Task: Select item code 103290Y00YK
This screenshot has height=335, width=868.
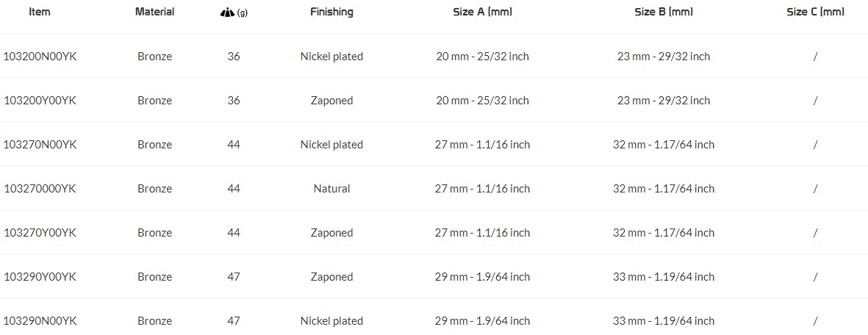Action: (x=40, y=277)
